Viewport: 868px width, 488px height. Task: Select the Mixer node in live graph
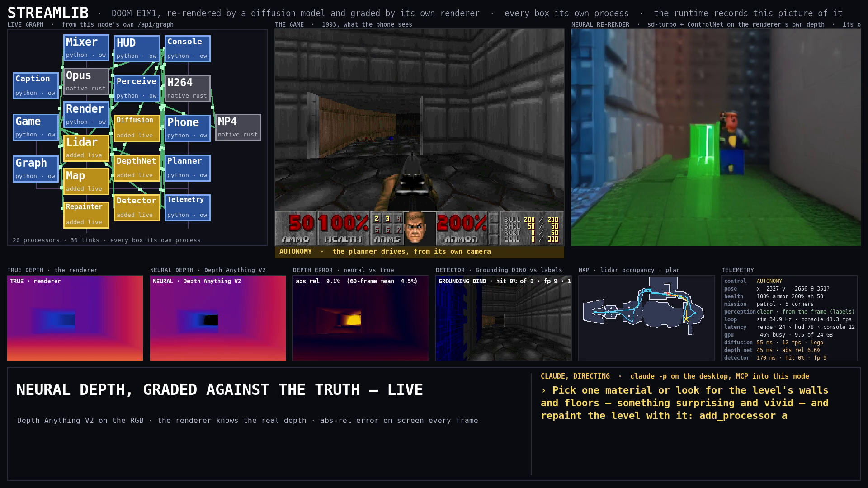86,48
